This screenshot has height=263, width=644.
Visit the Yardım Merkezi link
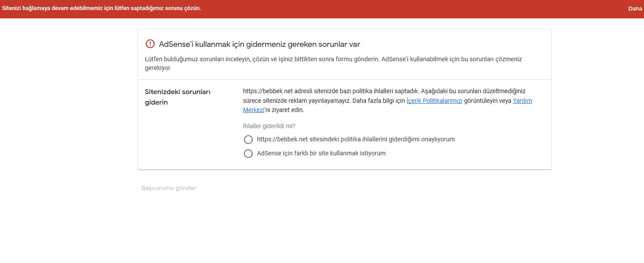[x=522, y=101]
